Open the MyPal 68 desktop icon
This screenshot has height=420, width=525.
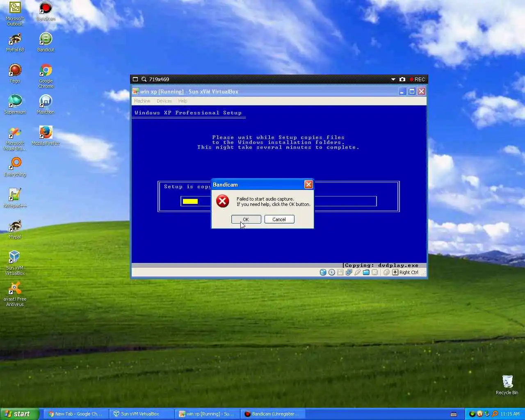(x=15, y=43)
